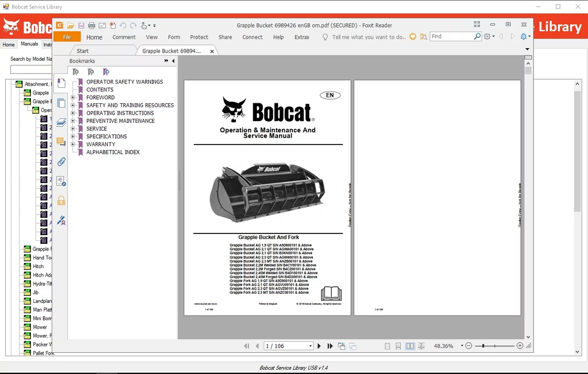Jump to ALPHABETICAL INDEX bookmark
588x374 pixels.
click(113, 152)
